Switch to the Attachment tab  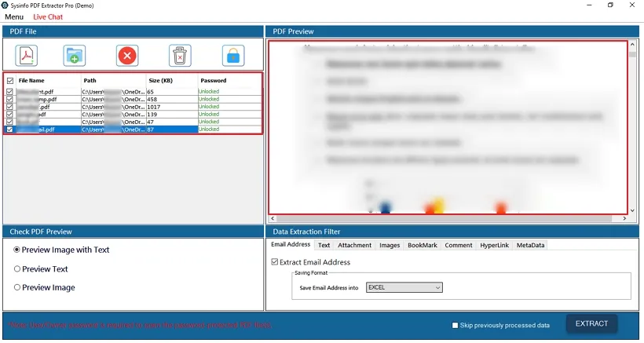pyautogui.click(x=354, y=246)
